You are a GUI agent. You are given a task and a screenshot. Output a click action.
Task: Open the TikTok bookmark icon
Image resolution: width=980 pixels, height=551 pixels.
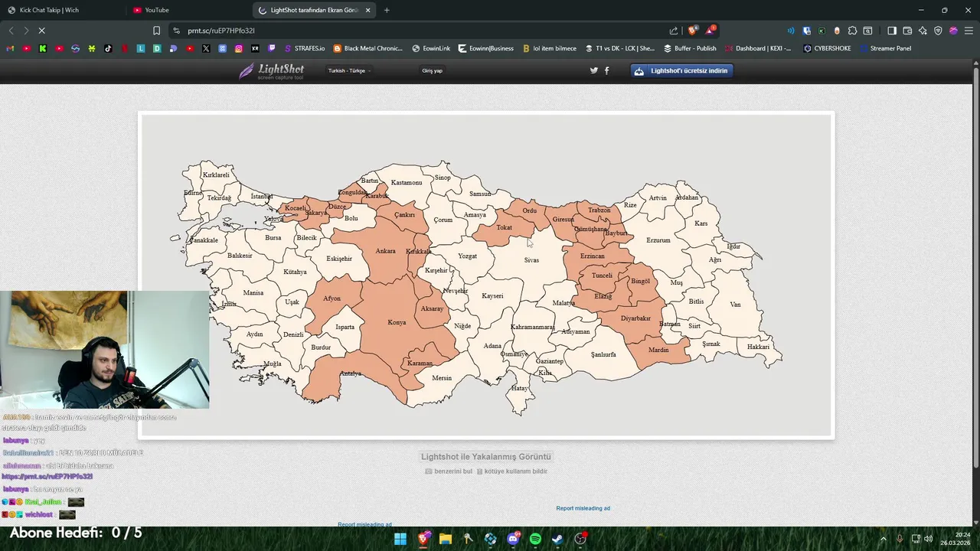[x=108, y=48]
